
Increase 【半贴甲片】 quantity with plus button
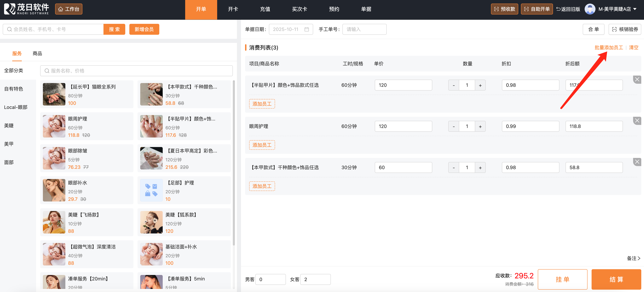point(480,85)
